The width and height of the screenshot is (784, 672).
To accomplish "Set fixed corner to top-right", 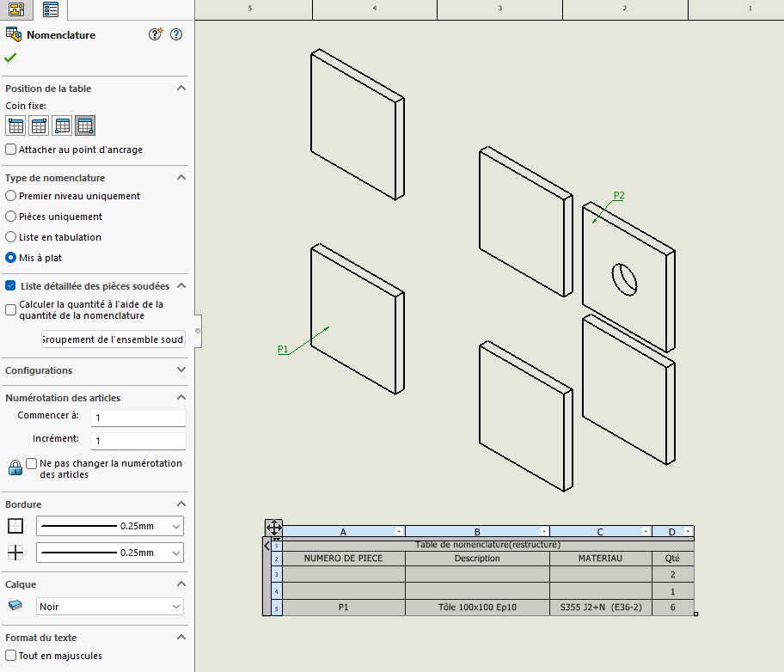I will pyautogui.click(x=39, y=126).
